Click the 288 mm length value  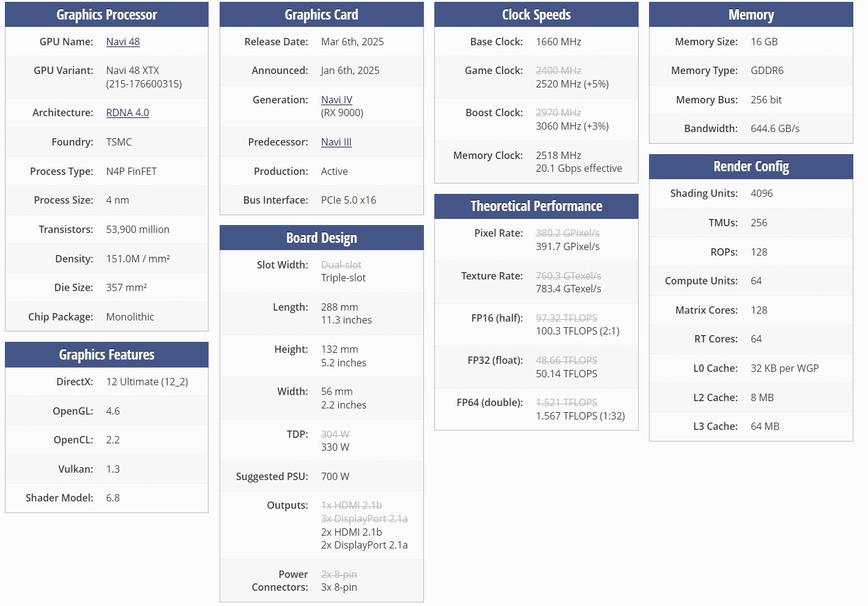pyautogui.click(x=339, y=307)
